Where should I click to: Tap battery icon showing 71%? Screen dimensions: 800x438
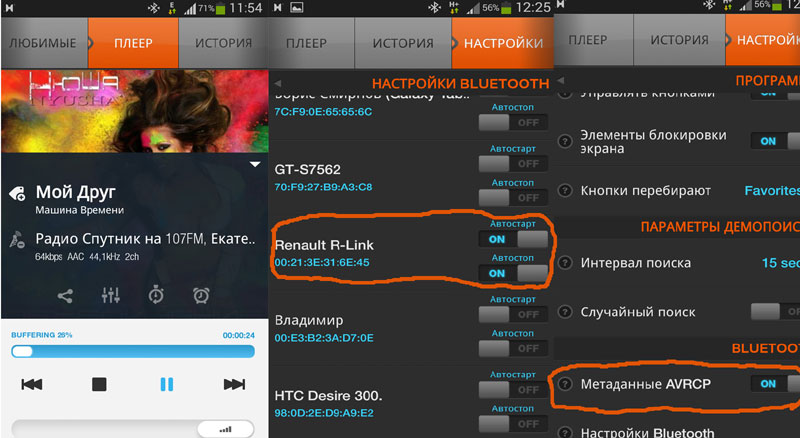tap(220, 8)
